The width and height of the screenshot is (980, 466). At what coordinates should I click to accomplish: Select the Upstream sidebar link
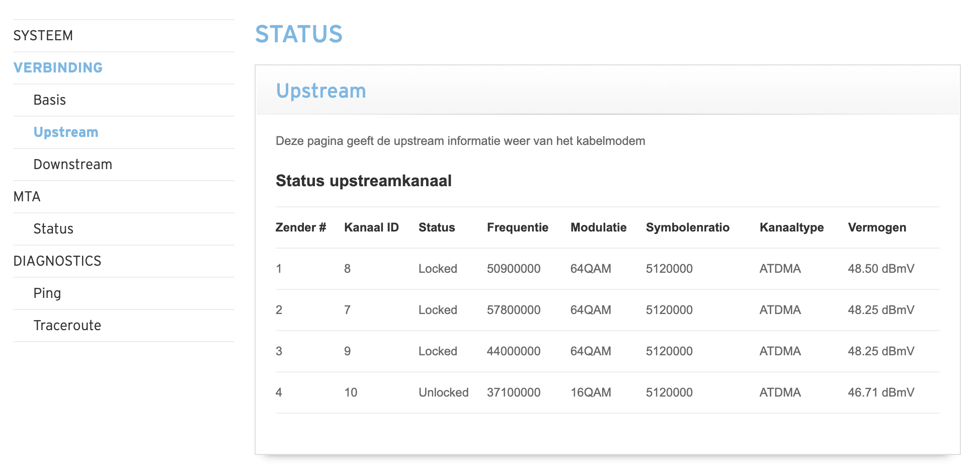(66, 132)
